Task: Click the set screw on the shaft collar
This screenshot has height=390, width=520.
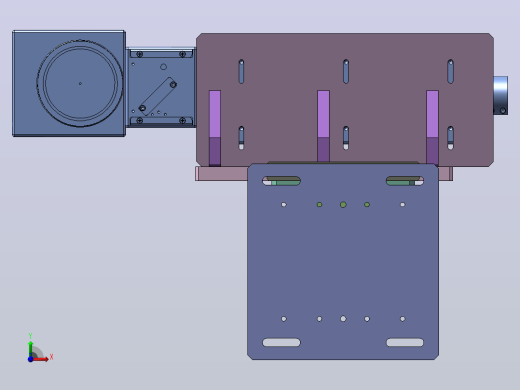Action: pyautogui.click(x=503, y=110)
